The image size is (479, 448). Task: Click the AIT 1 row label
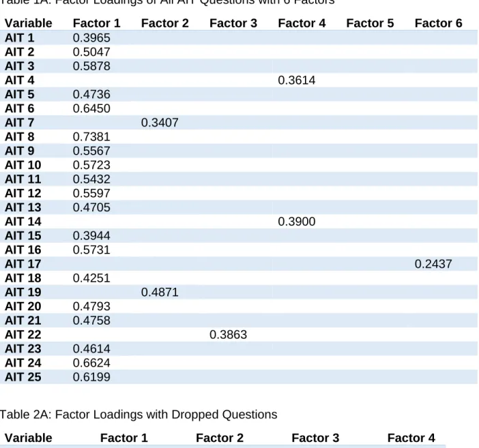tap(20, 38)
